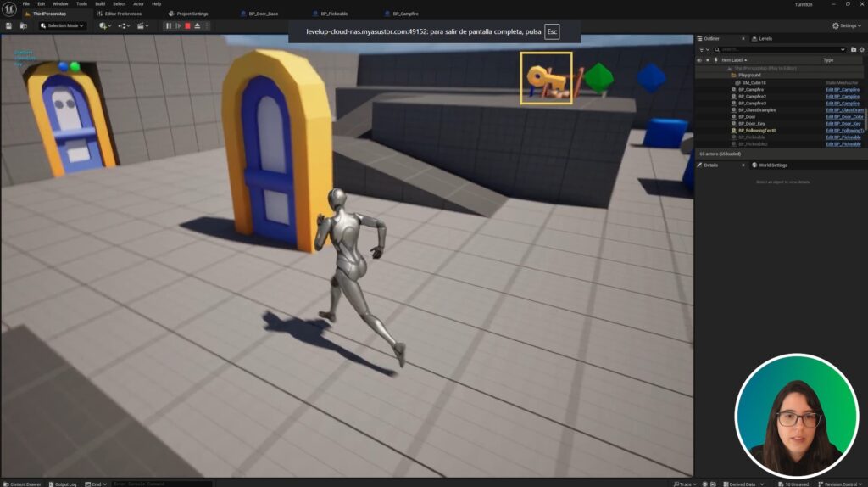868x487 pixels.
Task: Stop the play session with red square
Action: tap(187, 26)
